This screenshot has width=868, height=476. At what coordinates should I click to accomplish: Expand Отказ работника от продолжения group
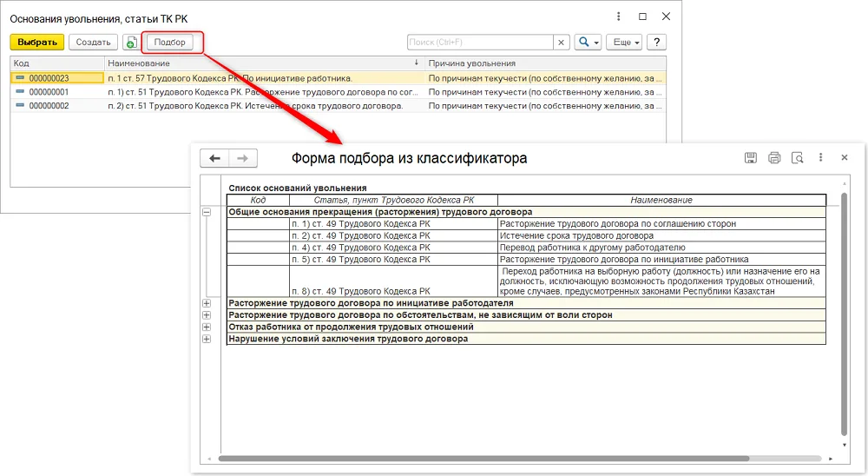207,327
